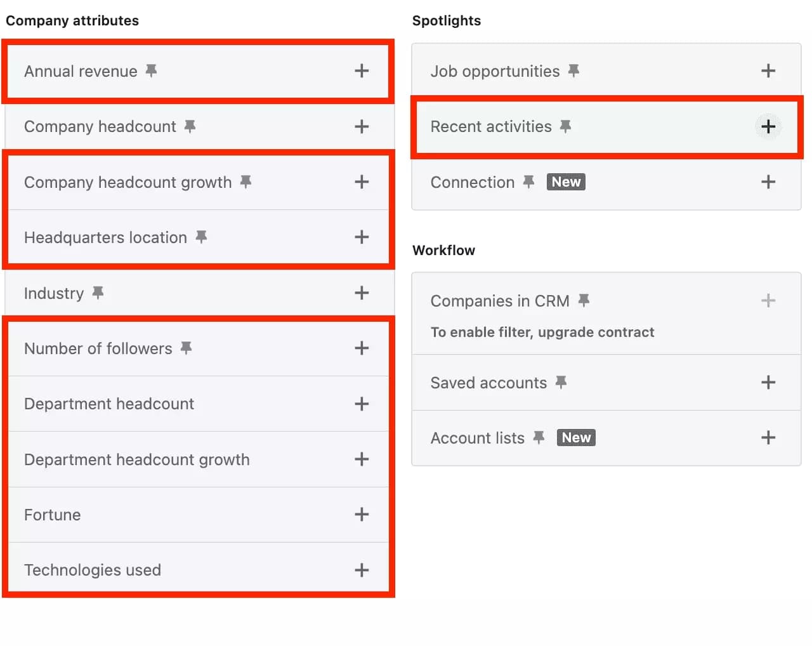Pin the Industry filter

[97, 292]
